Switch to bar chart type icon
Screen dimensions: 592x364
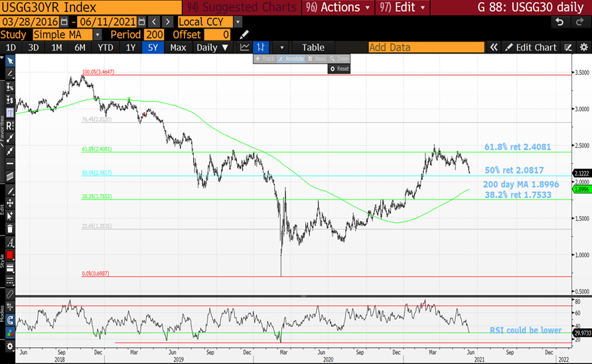pyautogui.click(x=261, y=48)
